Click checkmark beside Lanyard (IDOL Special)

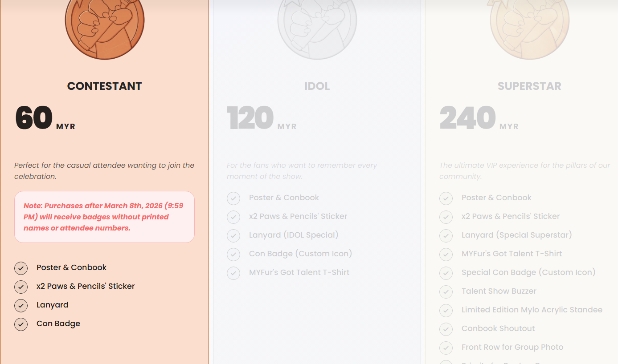pyautogui.click(x=233, y=235)
